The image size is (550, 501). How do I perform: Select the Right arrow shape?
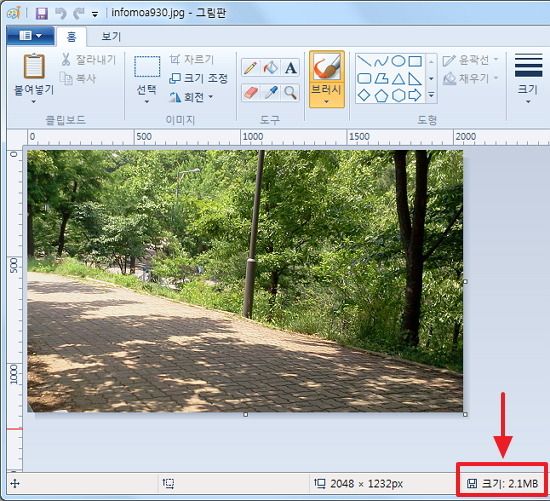tap(415, 95)
